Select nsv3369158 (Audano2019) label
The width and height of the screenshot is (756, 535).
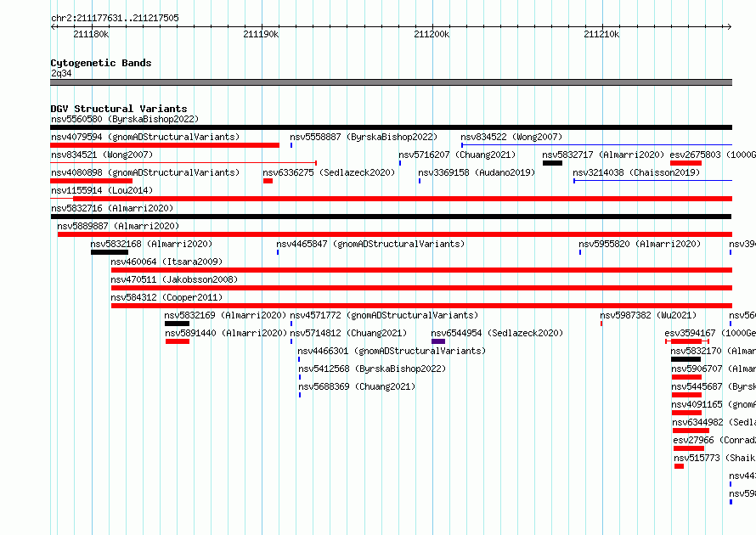click(x=477, y=172)
